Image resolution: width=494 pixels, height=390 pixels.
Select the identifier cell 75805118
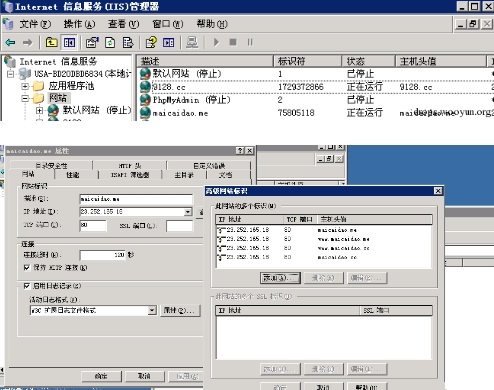pyautogui.click(x=296, y=113)
